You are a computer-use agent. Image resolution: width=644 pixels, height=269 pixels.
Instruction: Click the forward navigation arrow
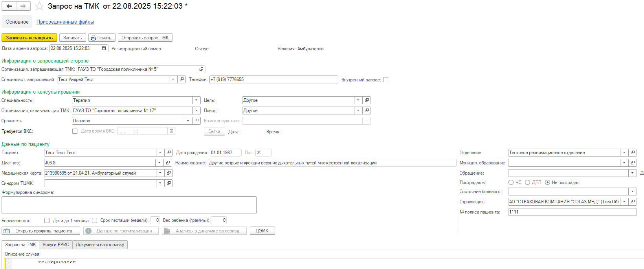(x=23, y=6)
